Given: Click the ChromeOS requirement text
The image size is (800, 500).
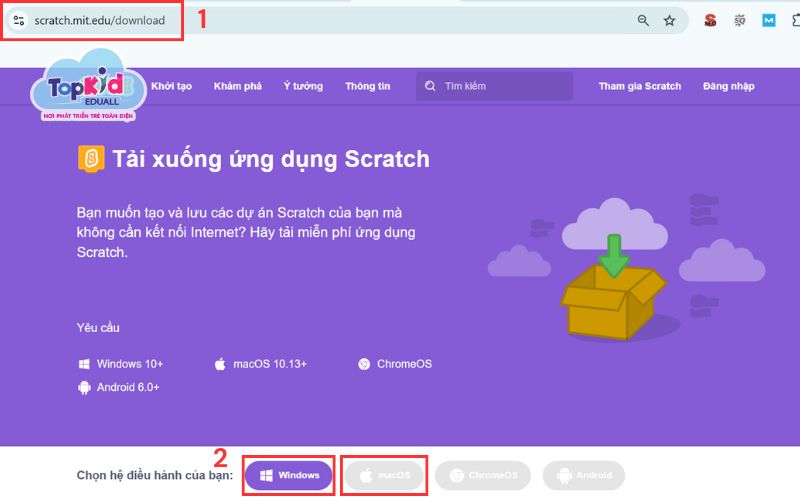Looking at the screenshot, I should pos(404,364).
